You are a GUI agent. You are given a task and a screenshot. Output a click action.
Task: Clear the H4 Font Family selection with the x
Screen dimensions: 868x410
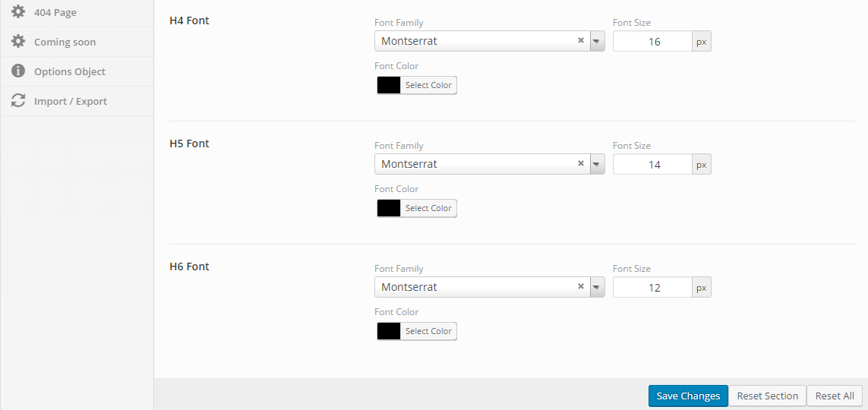point(581,40)
